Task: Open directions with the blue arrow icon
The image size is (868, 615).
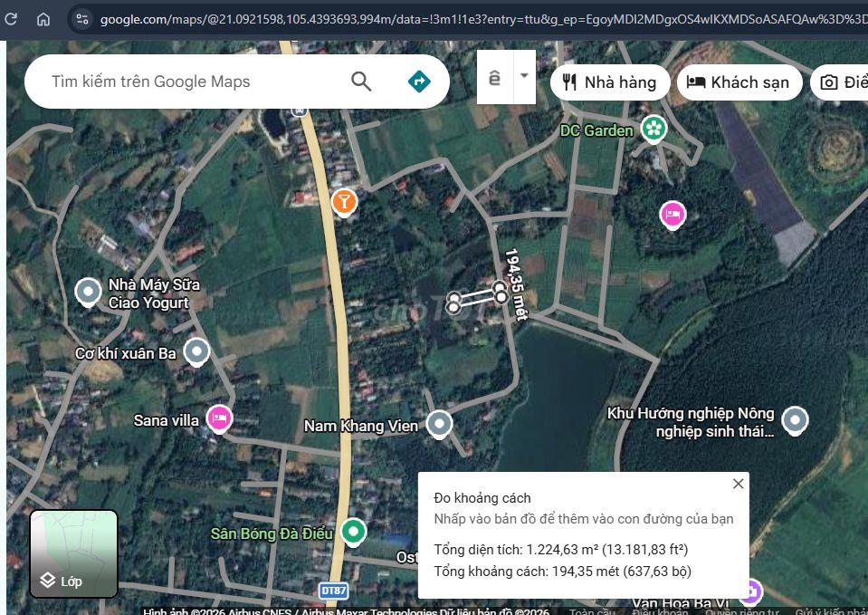Action: 419,82
